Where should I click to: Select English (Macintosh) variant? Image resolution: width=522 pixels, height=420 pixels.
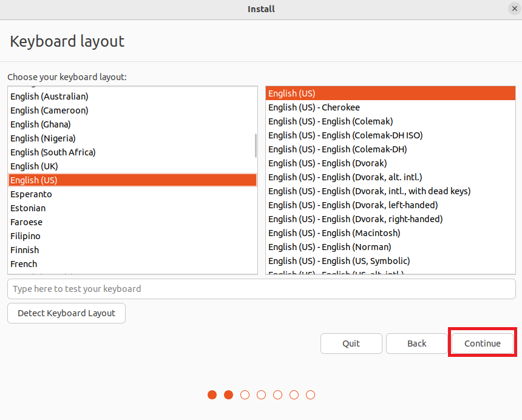pos(390,233)
